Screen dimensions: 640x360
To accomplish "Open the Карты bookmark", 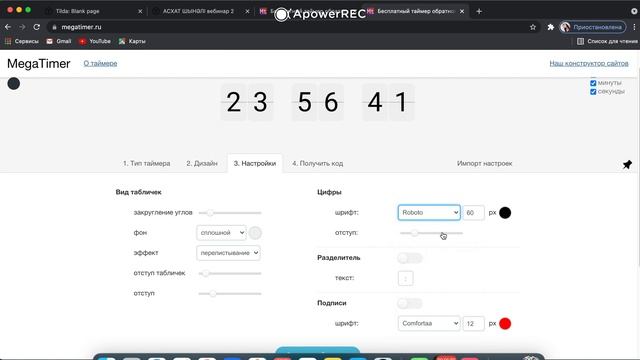I will [132, 41].
